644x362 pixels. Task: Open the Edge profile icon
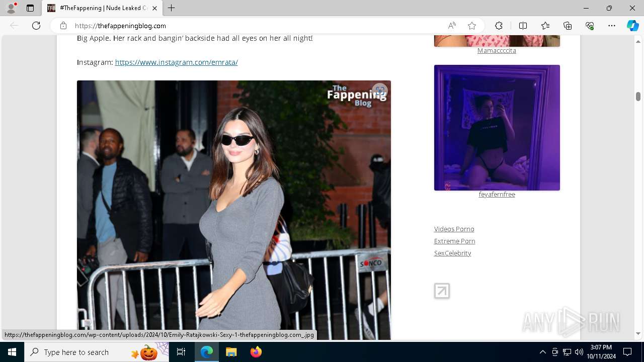coord(11,8)
